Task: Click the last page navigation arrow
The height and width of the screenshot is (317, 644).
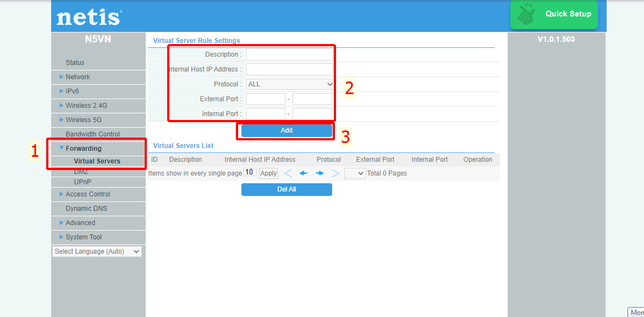Action: click(x=335, y=173)
